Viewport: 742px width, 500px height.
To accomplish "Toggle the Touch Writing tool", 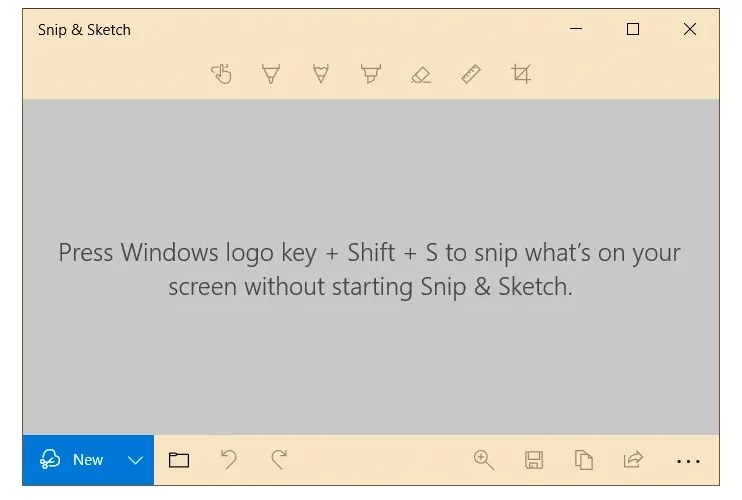I will click(221, 74).
